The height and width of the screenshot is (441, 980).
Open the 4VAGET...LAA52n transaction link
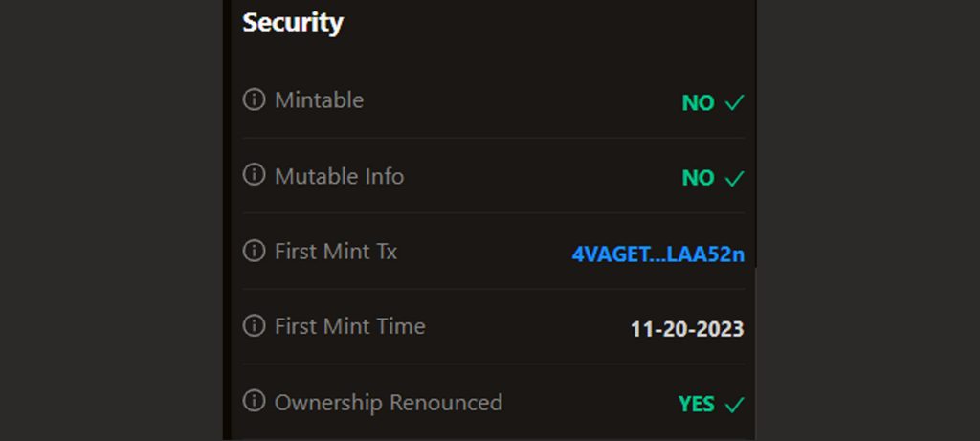pos(657,254)
